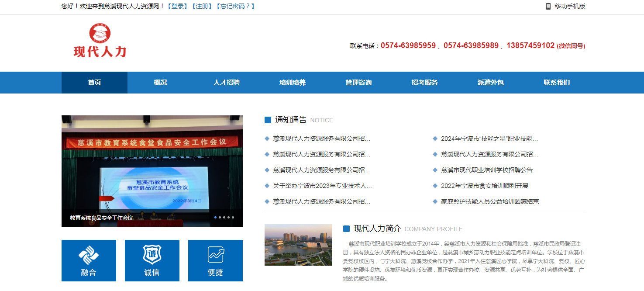Open notice 2022年宁波市食安培训顺利开展

tap(485, 186)
